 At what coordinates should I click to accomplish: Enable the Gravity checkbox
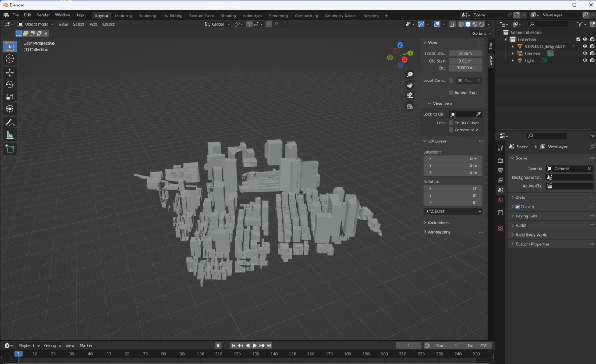click(517, 207)
